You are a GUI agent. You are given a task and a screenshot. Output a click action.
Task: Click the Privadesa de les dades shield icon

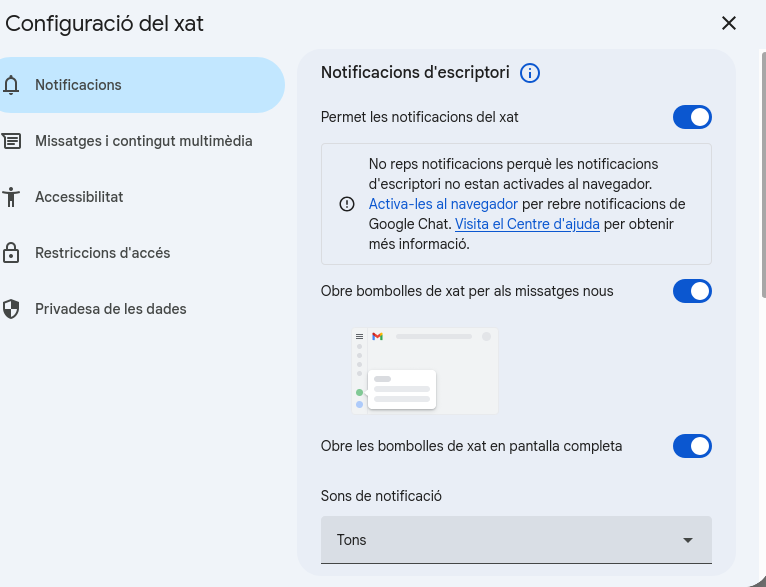click(12, 309)
